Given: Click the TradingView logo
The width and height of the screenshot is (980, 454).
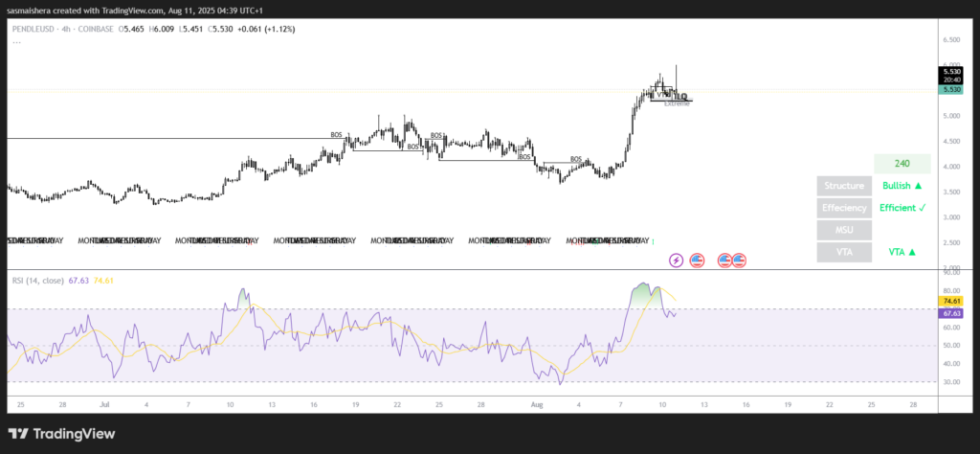Looking at the screenshot, I should (x=61, y=433).
